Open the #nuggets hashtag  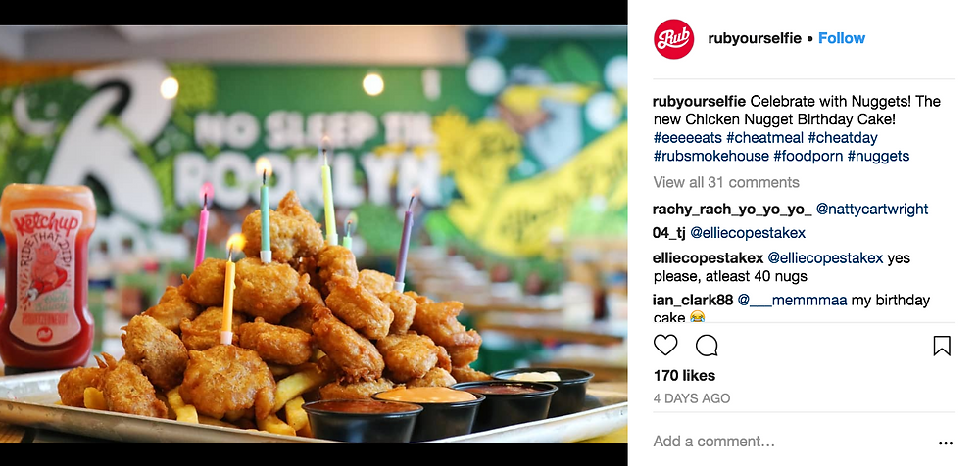click(878, 156)
